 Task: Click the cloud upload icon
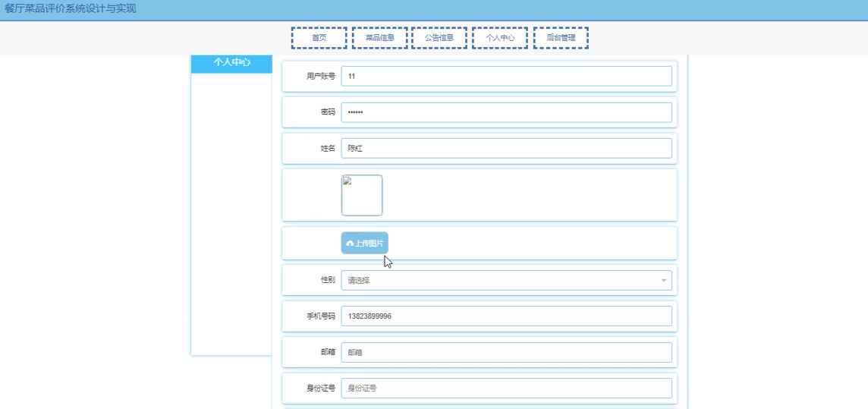coord(350,244)
